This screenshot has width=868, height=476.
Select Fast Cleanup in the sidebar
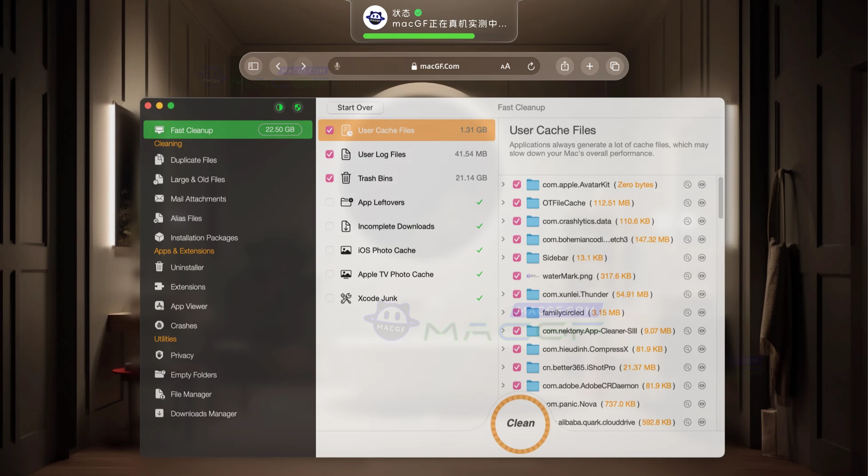point(191,130)
